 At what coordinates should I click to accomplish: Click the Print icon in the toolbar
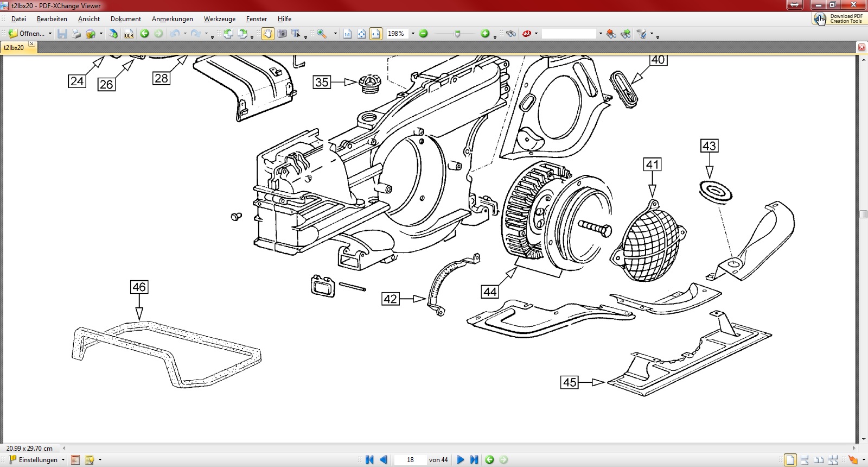point(76,34)
